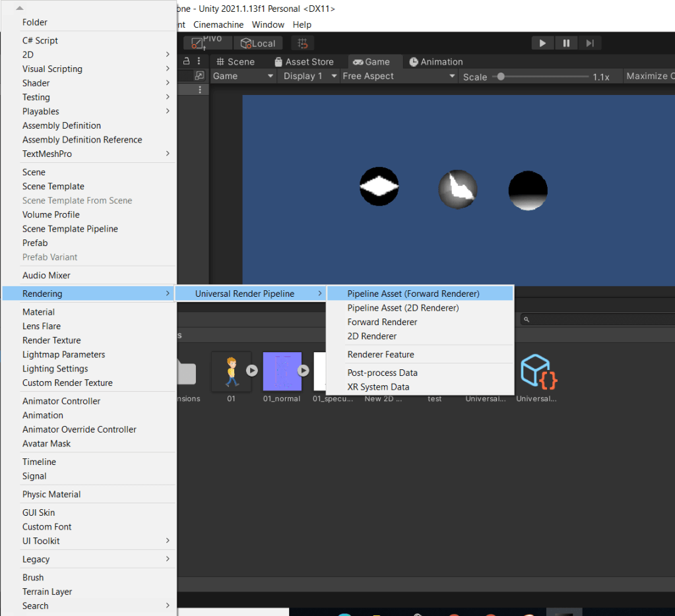The image size is (675, 616).
Task: Select the 01 character sprite asset
Action: tap(231, 371)
